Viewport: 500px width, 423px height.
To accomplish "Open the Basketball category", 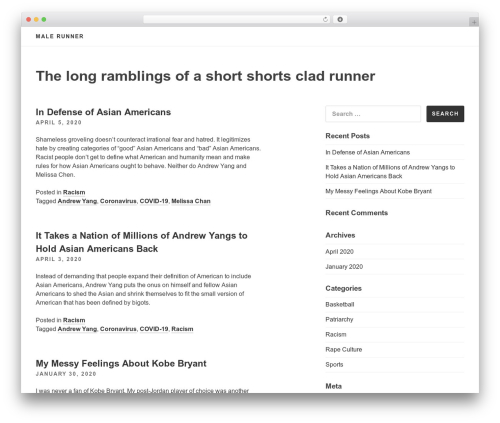I will pyautogui.click(x=340, y=304).
